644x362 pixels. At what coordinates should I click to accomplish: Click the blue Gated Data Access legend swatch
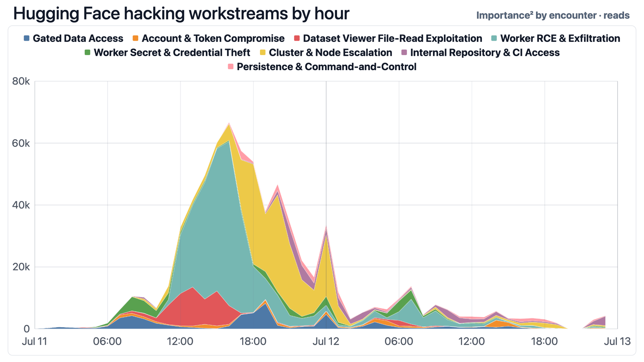(x=27, y=39)
